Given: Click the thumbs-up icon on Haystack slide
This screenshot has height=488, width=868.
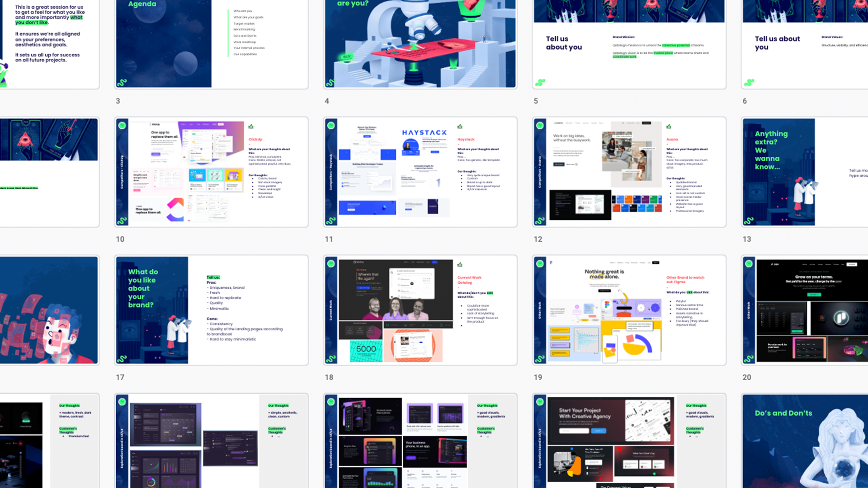Looking at the screenshot, I should coord(460,127).
